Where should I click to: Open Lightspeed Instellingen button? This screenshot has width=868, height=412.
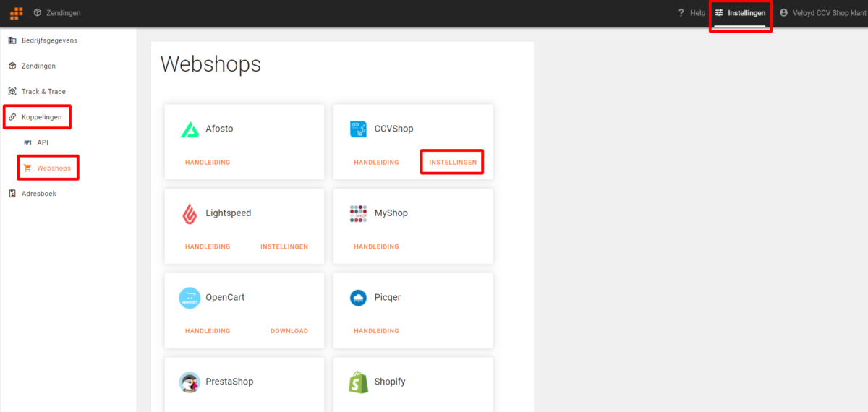tap(284, 246)
